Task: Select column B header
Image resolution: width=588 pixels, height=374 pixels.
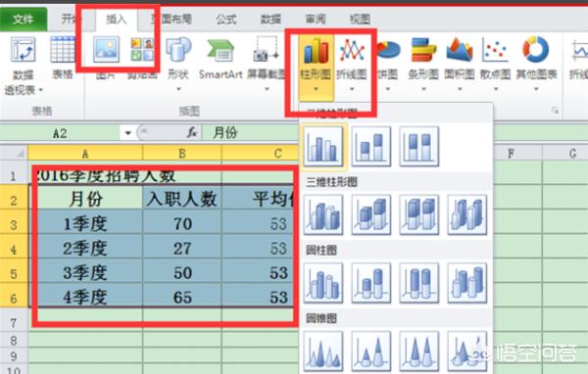Action: [x=182, y=153]
